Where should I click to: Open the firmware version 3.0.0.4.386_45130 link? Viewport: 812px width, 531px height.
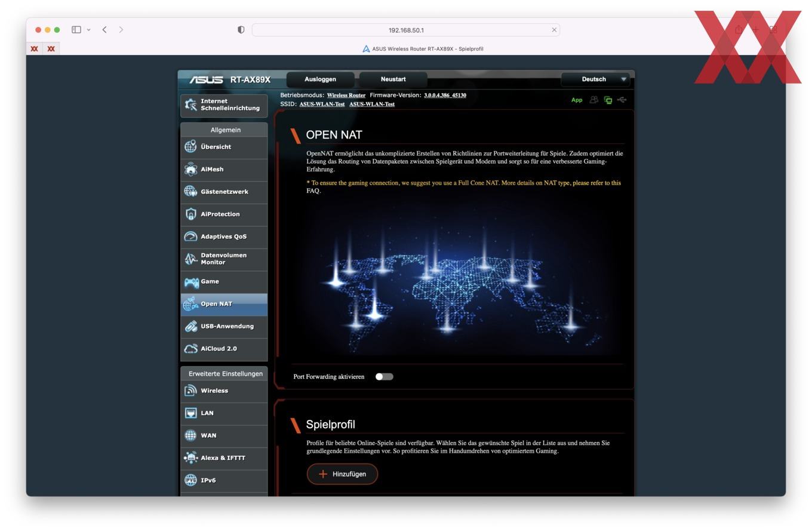(445, 96)
